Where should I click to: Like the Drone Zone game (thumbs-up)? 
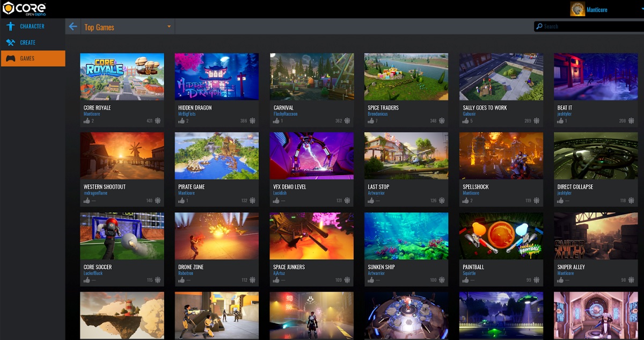click(x=181, y=280)
